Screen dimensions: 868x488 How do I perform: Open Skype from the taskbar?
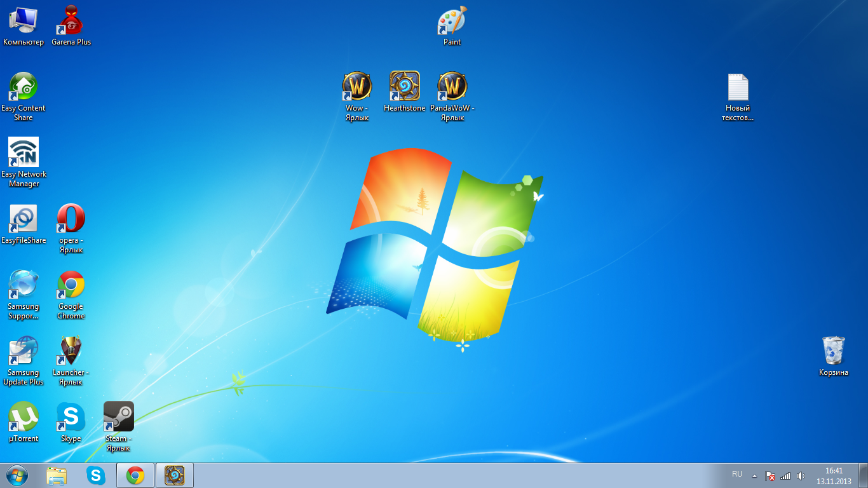click(97, 475)
